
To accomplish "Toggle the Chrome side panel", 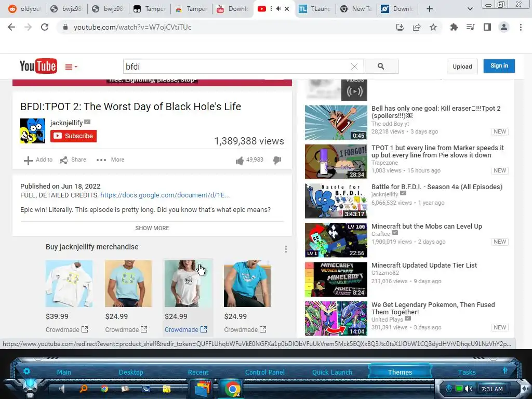I will tap(487, 27).
